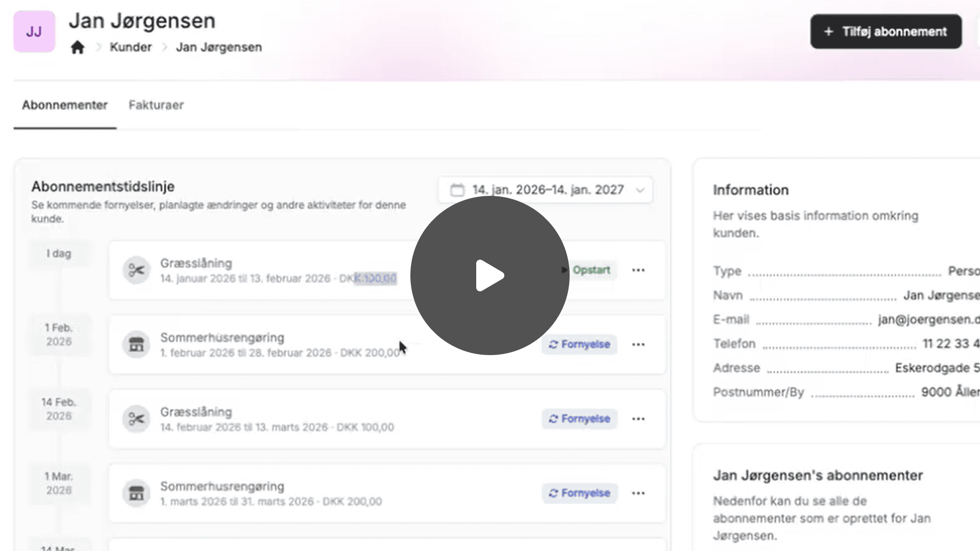
Task: Click scissors icon on the 14 Feb. Græsslåning row
Action: click(136, 419)
